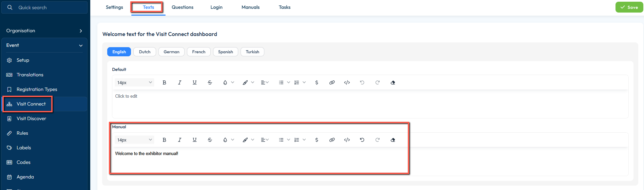Click text color drop icon in Default toolbar
This screenshot has height=190, width=644.
225,82
